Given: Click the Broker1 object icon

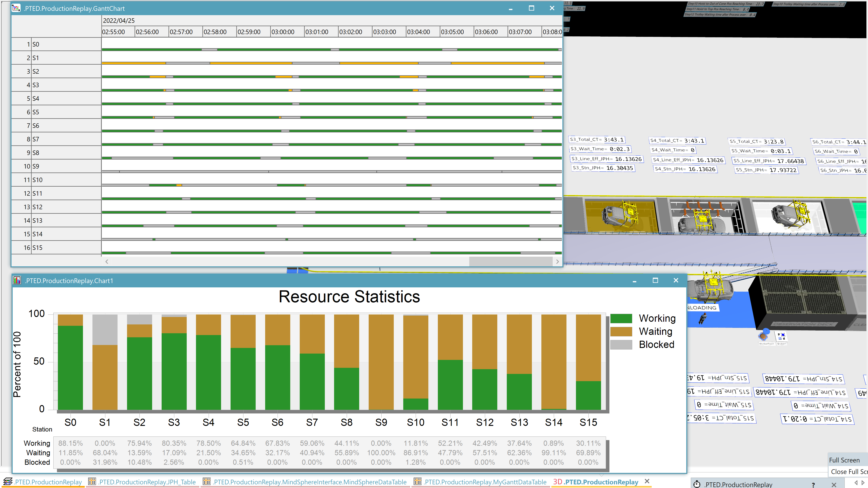Looking at the screenshot, I should 781,336.
